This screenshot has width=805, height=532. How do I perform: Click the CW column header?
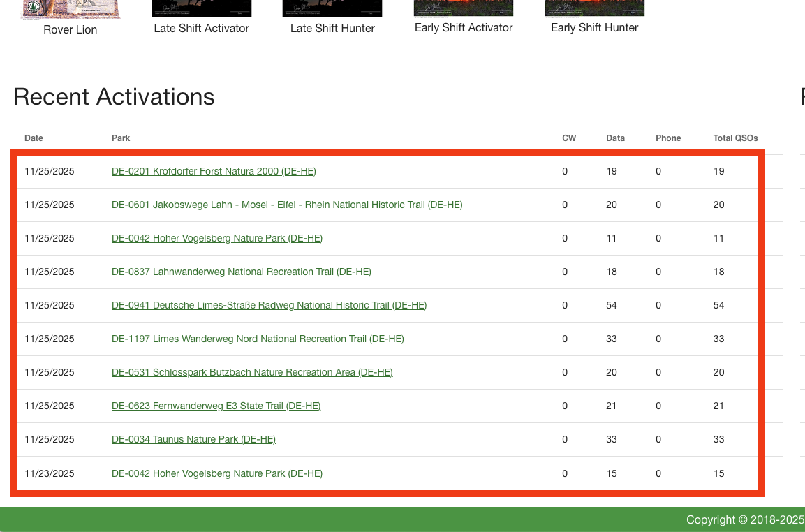click(x=569, y=138)
